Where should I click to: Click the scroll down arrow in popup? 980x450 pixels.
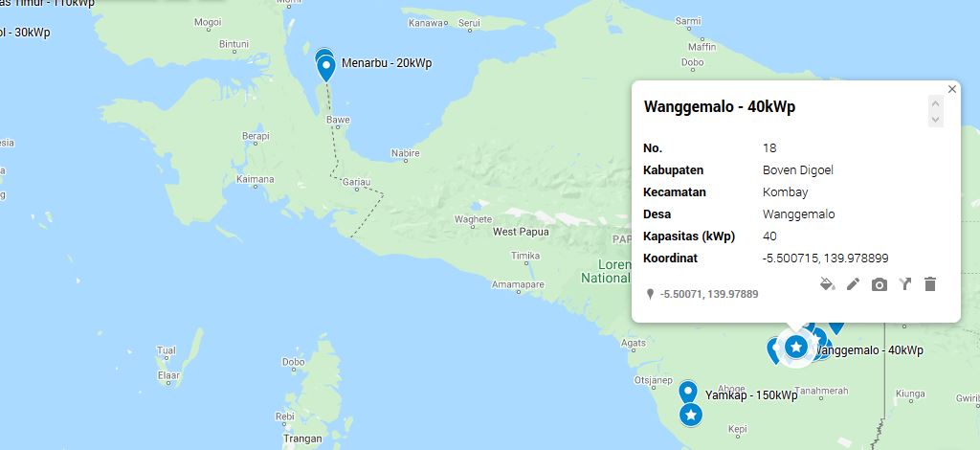[x=936, y=119]
